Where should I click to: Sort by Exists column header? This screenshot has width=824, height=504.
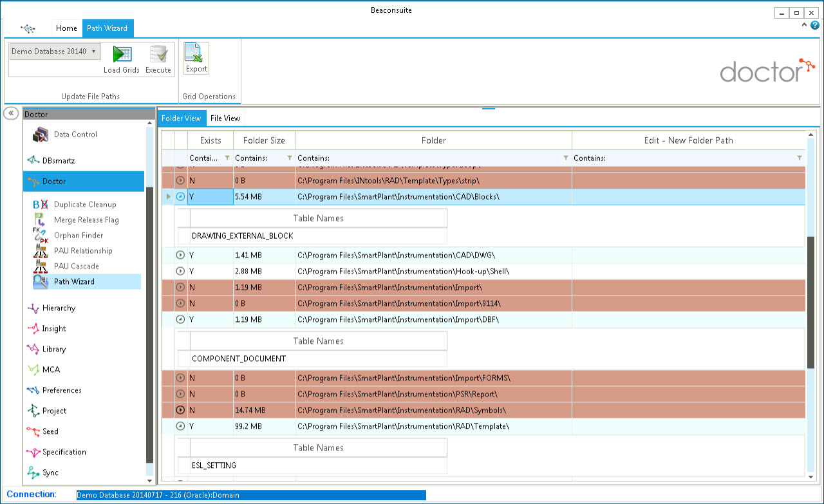click(x=211, y=140)
